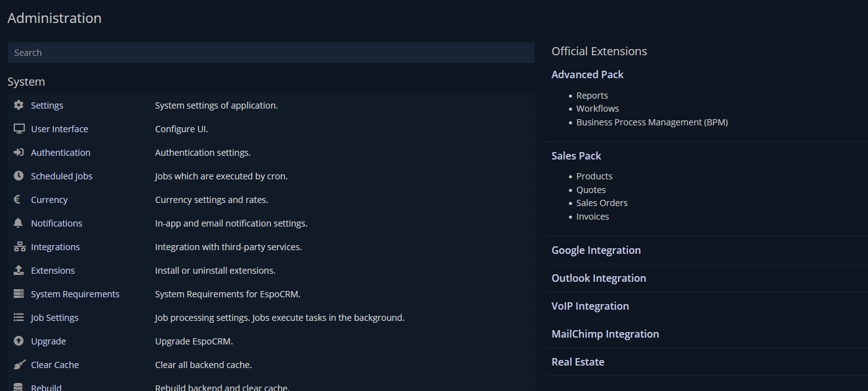Click the 'Official Extensions' heading
The height and width of the screenshot is (391, 868).
(599, 52)
